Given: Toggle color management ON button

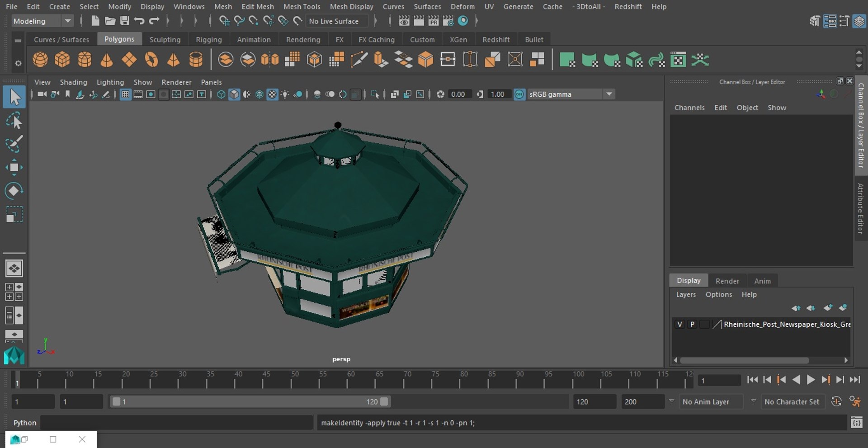Looking at the screenshot, I should point(519,94).
